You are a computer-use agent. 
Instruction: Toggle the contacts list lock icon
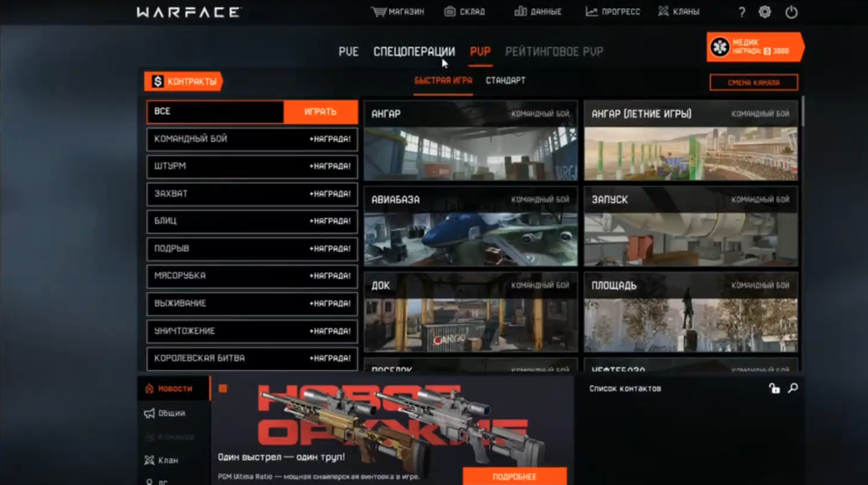(x=774, y=388)
